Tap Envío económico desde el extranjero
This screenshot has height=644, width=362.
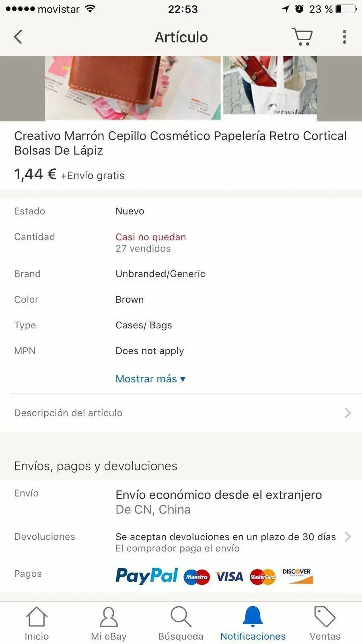(218, 495)
